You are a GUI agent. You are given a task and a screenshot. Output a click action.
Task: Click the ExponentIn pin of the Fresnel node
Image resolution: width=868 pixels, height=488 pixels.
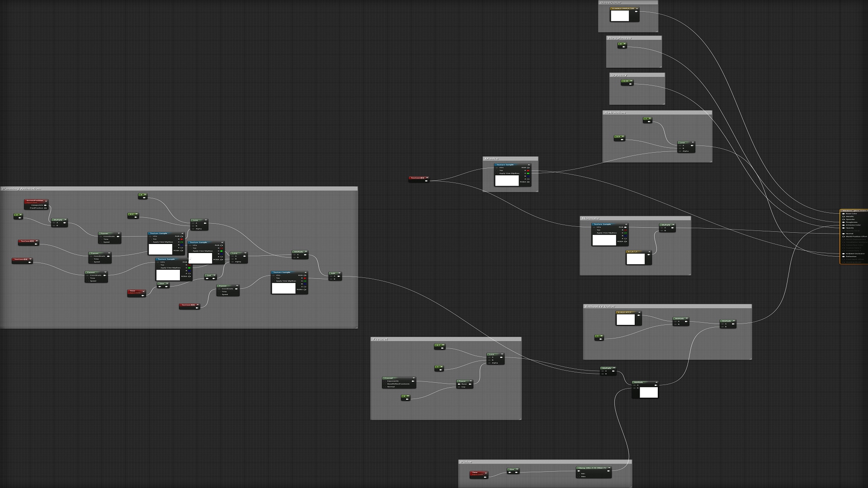pyautogui.click(x=385, y=381)
